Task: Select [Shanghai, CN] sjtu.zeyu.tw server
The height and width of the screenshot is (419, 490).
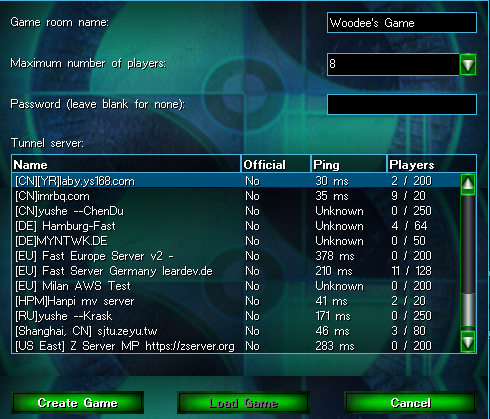Action: point(236,331)
